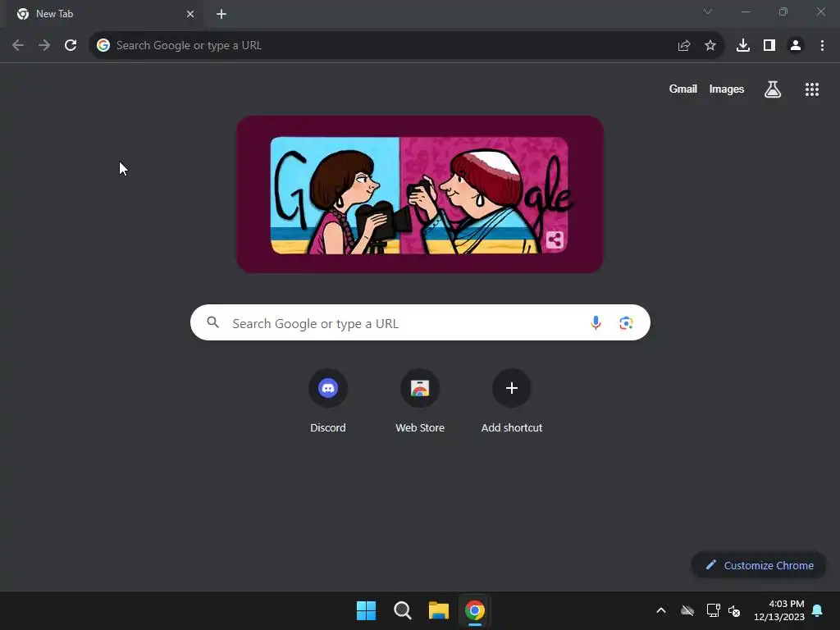Open the Gmail link
Image resolution: width=840 pixels, height=630 pixels.
[683, 89]
